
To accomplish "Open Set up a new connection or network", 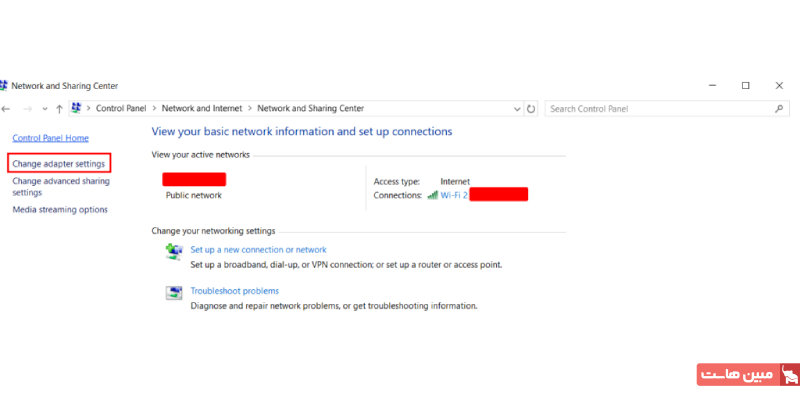I will 258,250.
